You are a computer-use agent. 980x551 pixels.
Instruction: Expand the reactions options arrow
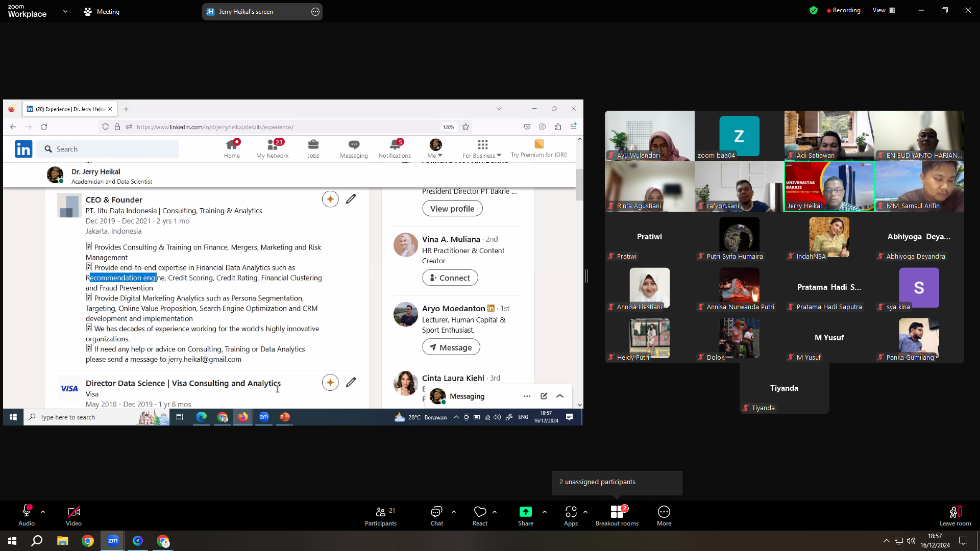tap(495, 511)
